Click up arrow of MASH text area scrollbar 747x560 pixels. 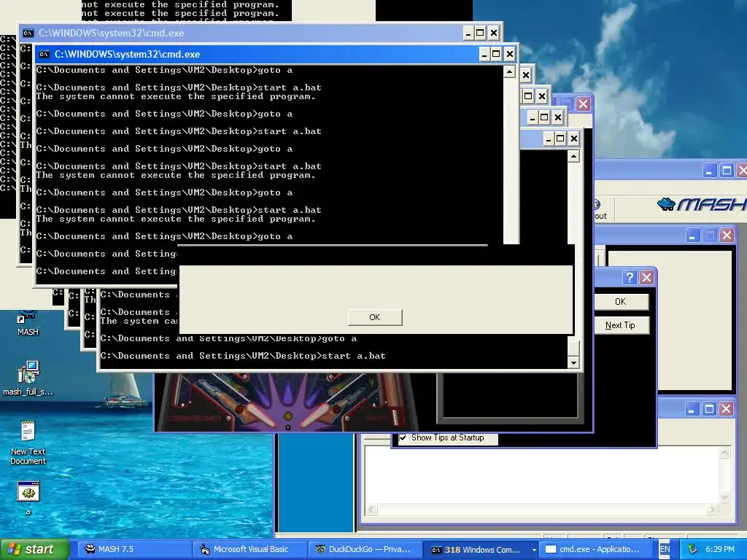tap(725, 453)
